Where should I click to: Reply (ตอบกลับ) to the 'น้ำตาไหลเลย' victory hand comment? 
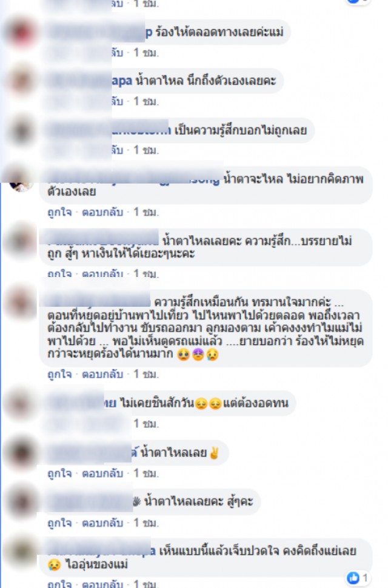click(102, 473)
